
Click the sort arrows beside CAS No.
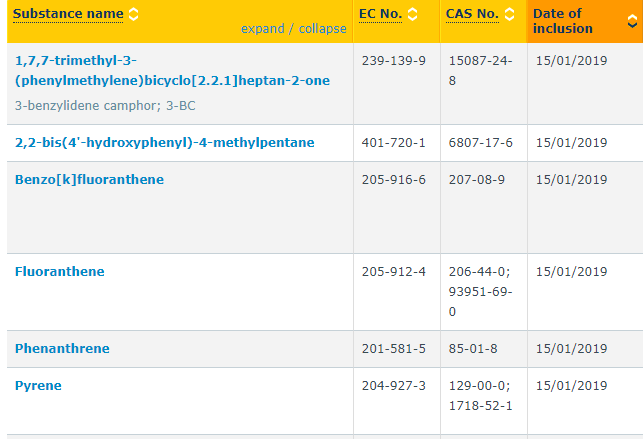510,14
